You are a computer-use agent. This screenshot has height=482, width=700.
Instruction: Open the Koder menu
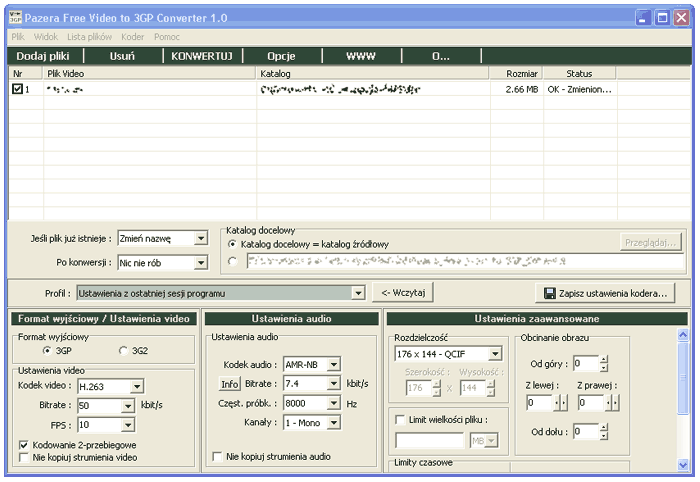[x=132, y=36]
